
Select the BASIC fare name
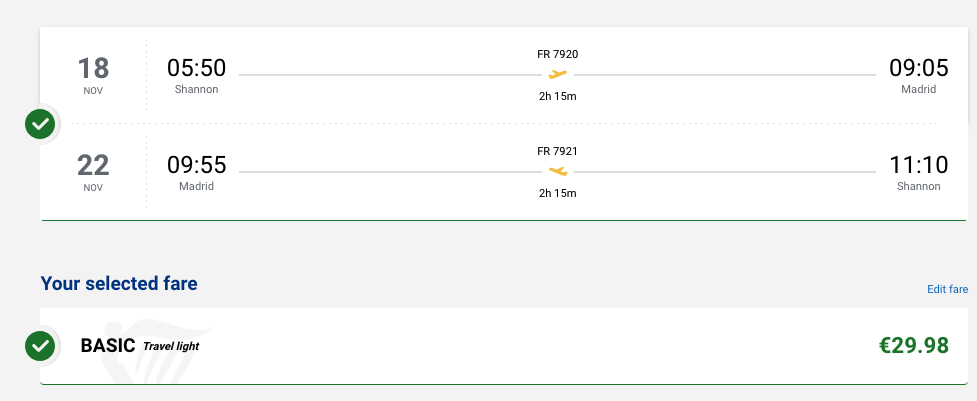coord(108,346)
